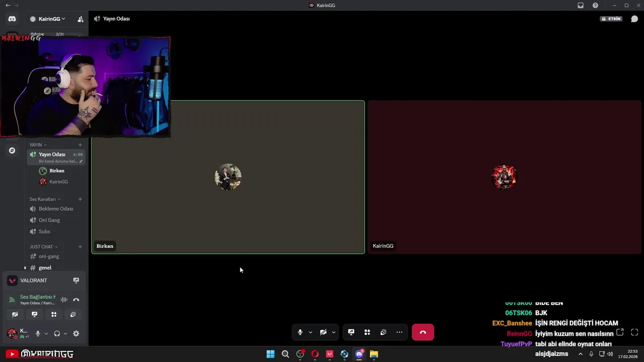Open Valorant from the taskbar
Image resolution: width=644 pixels, height=362 pixels.
[x=330, y=354]
